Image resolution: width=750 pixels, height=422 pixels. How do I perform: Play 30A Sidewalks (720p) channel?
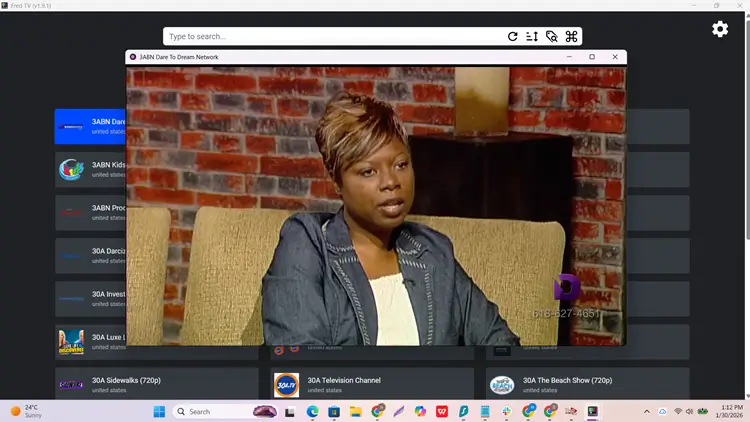[157, 384]
